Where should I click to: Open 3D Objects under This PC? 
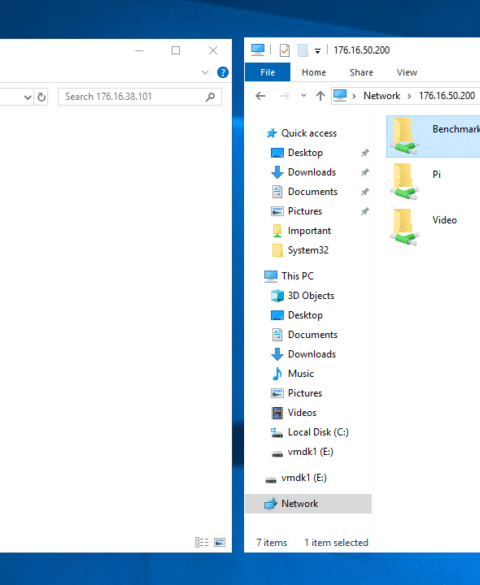(311, 295)
